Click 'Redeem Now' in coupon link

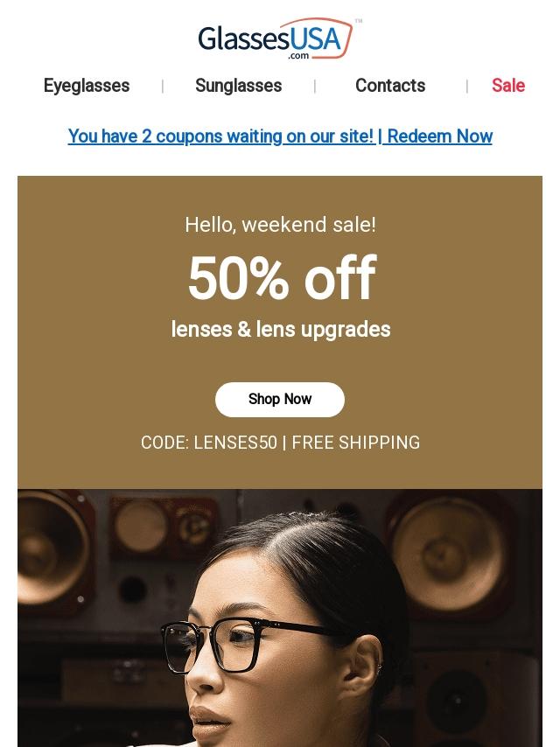point(439,136)
